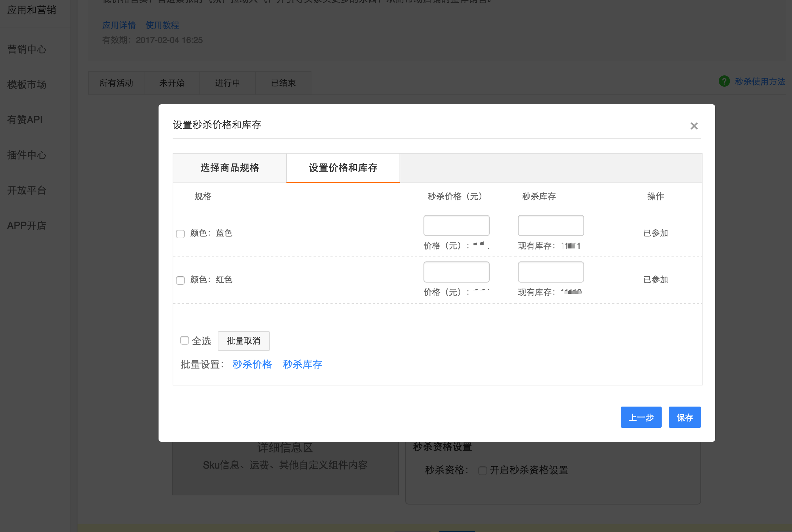The height and width of the screenshot is (532, 792).
Task: Select the 设置价格和库存 tab
Action: (343, 168)
